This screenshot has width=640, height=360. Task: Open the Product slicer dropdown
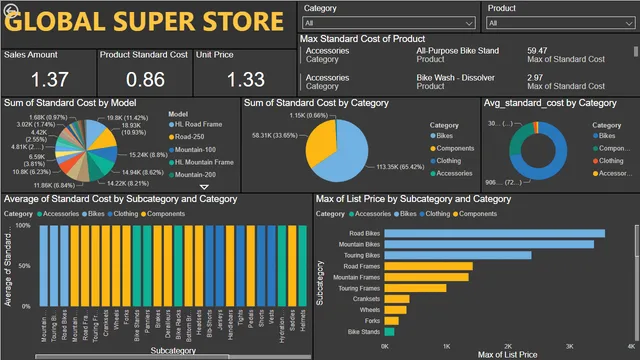[x=560, y=23]
